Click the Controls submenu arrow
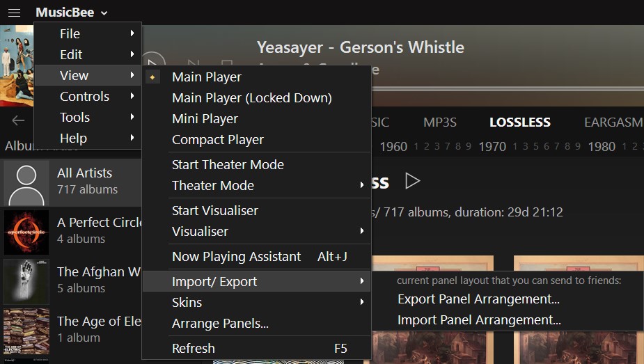This screenshot has width=644, height=364. (x=132, y=96)
